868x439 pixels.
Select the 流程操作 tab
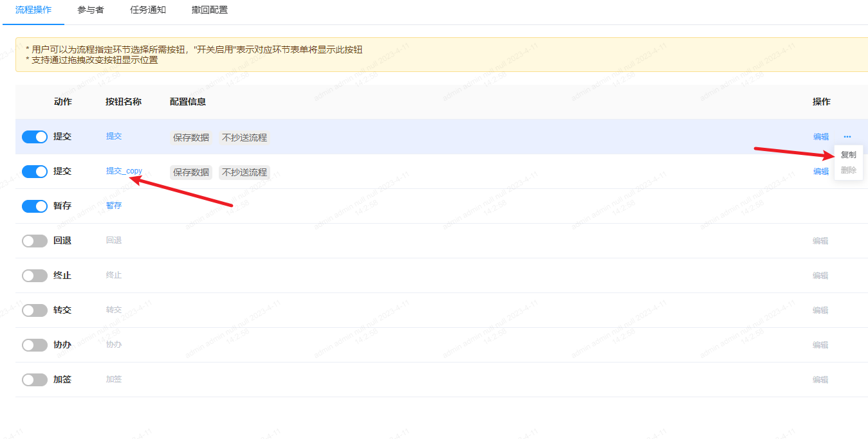tap(33, 10)
